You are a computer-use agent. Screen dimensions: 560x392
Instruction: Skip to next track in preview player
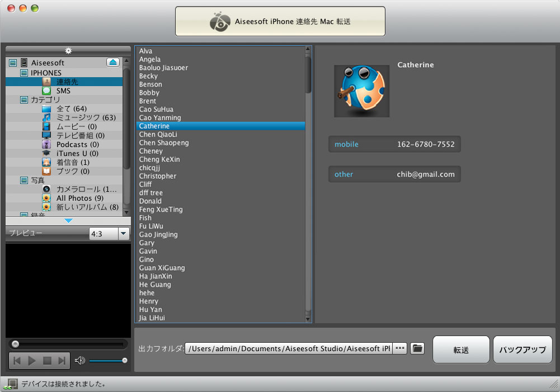[x=62, y=361]
